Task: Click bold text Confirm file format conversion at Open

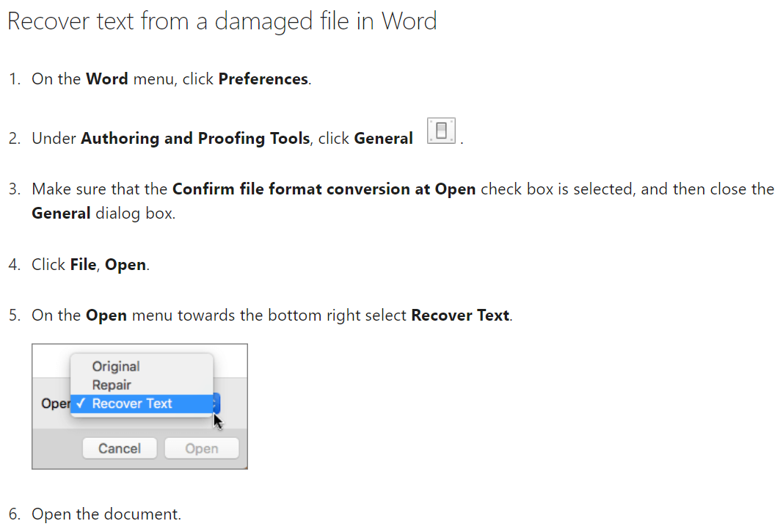Action: click(324, 189)
